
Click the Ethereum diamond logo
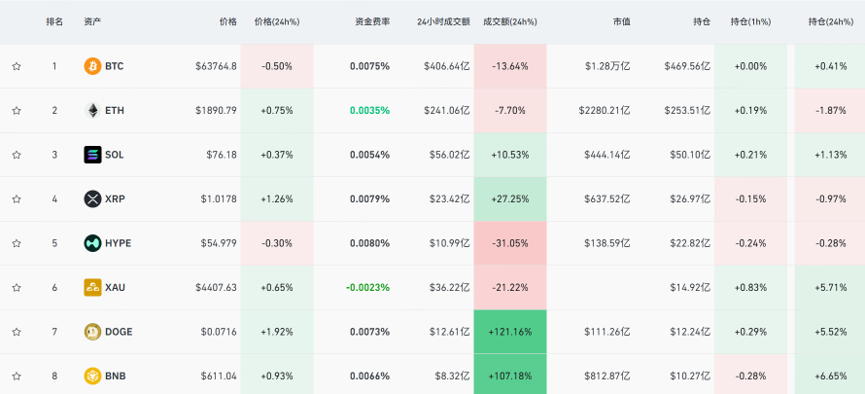pos(93,110)
